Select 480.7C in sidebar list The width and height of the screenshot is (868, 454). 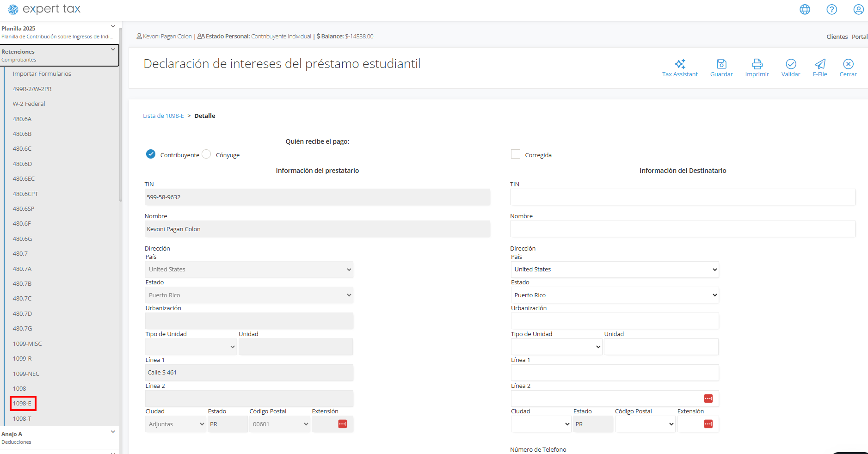tap(22, 299)
